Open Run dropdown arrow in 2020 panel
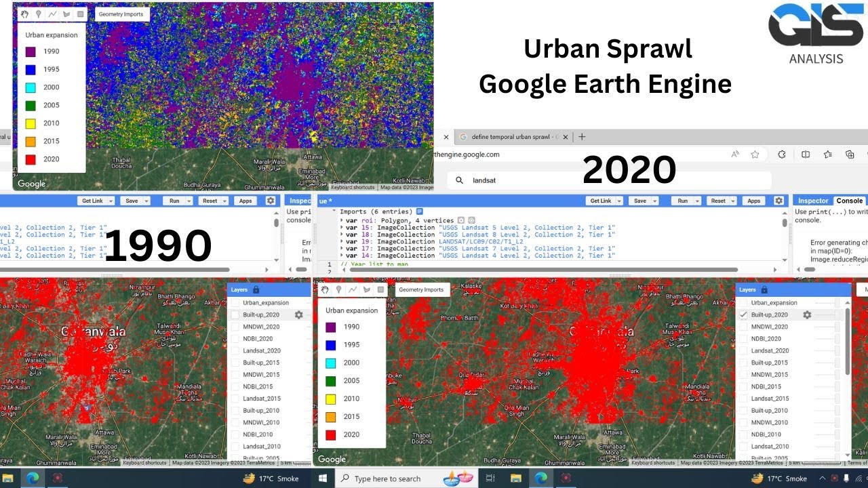The width and height of the screenshot is (868, 488). (x=697, y=201)
